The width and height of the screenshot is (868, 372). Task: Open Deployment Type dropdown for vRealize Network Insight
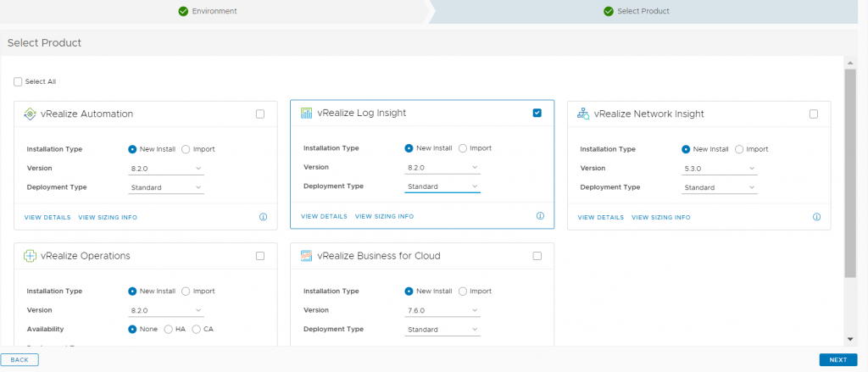coord(720,187)
